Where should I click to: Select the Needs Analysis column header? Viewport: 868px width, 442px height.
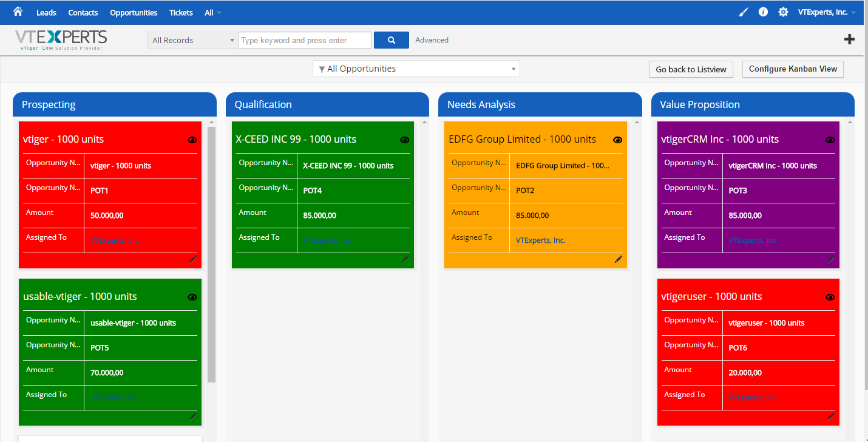[x=540, y=104]
